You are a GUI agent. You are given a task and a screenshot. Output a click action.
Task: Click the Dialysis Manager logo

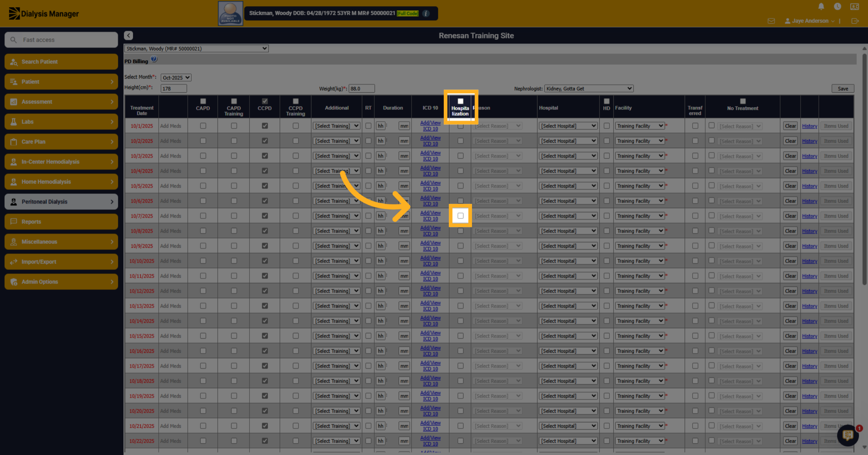[44, 14]
